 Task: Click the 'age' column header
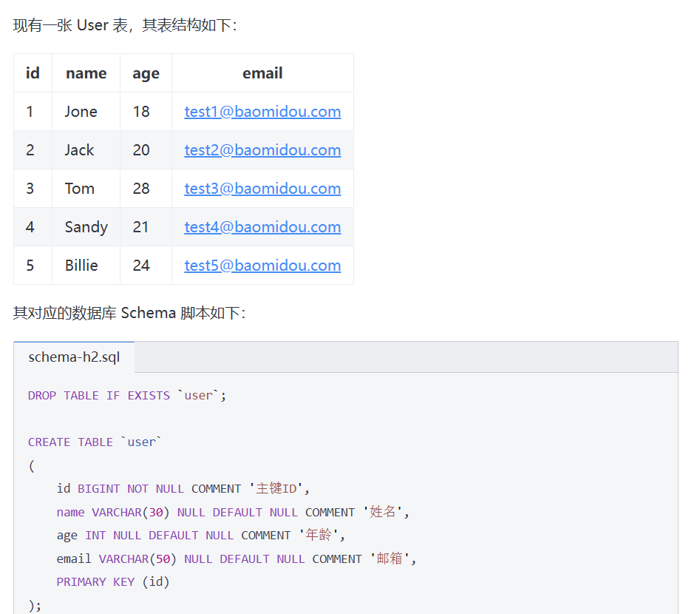point(146,72)
